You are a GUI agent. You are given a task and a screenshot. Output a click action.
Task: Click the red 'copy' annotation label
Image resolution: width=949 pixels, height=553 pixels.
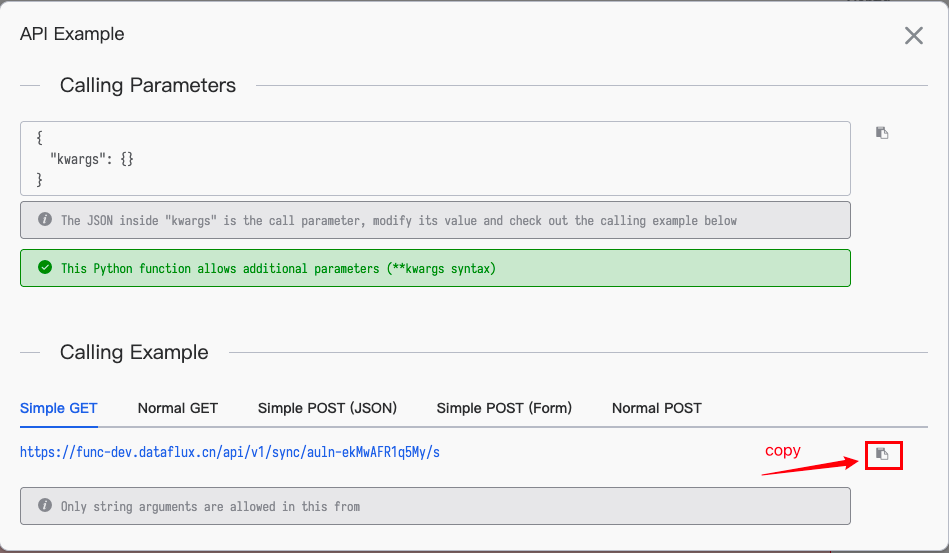click(x=783, y=451)
